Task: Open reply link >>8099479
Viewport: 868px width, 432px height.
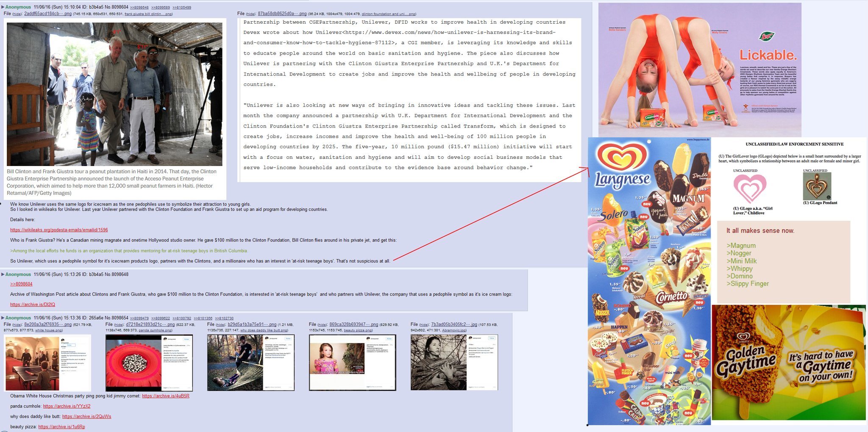Action: (x=139, y=318)
